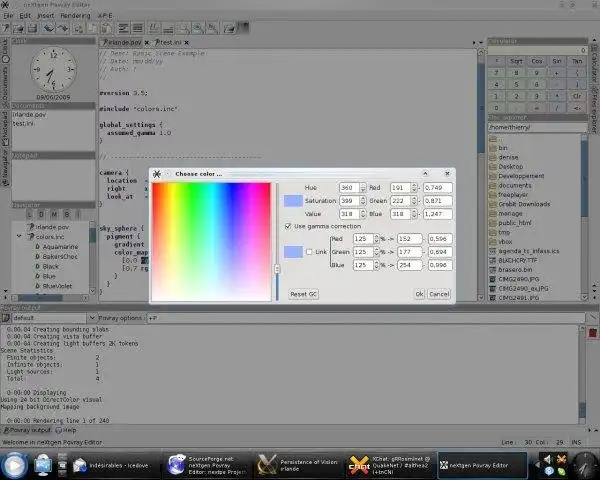Click the Reset GC button

click(303, 294)
